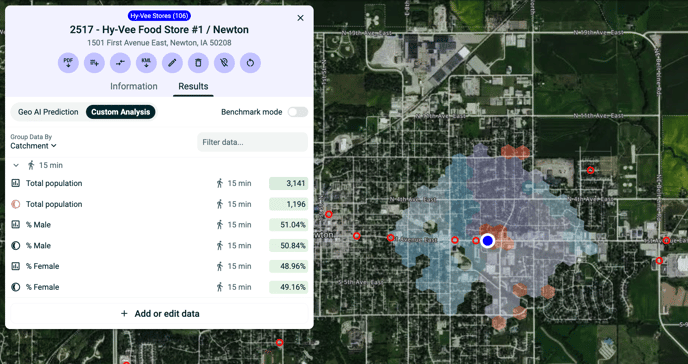Screen dimensions: 688x364
Task: Click the add-to-list icon
Action: [94, 63]
